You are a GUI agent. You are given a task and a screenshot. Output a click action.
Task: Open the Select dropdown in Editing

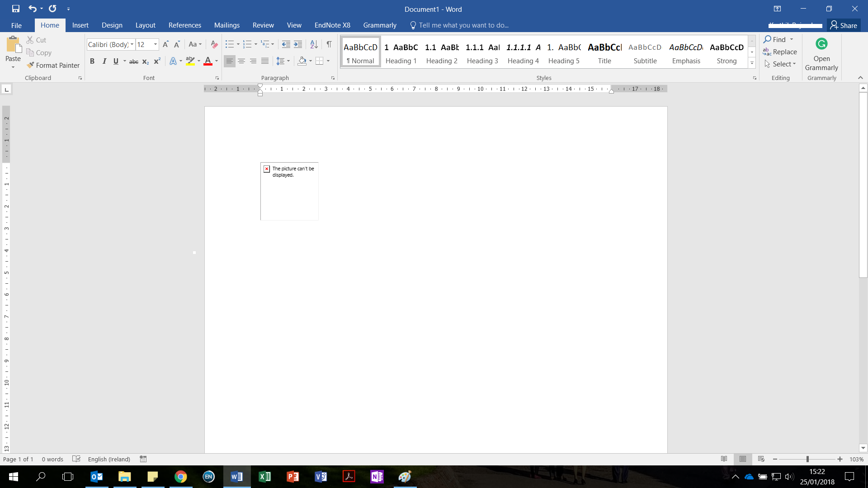[780, 64]
